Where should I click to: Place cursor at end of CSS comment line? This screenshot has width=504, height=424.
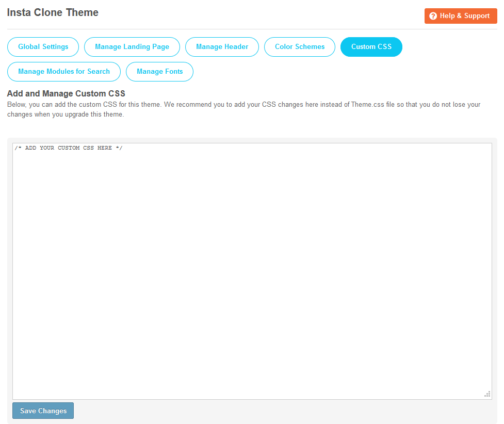pos(123,149)
